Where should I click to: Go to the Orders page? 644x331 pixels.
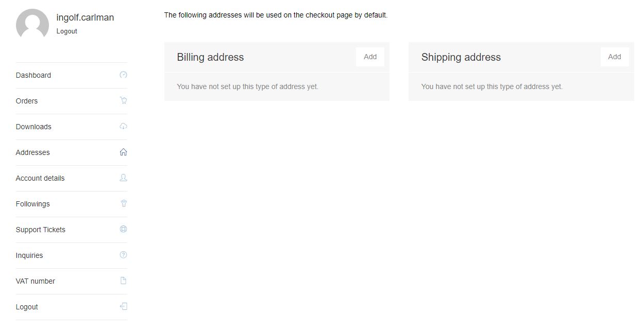(x=27, y=101)
